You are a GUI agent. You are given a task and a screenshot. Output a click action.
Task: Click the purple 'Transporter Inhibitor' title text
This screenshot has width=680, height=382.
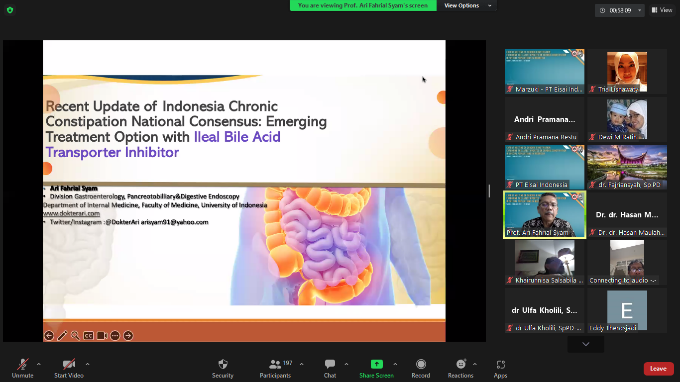pos(112,152)
